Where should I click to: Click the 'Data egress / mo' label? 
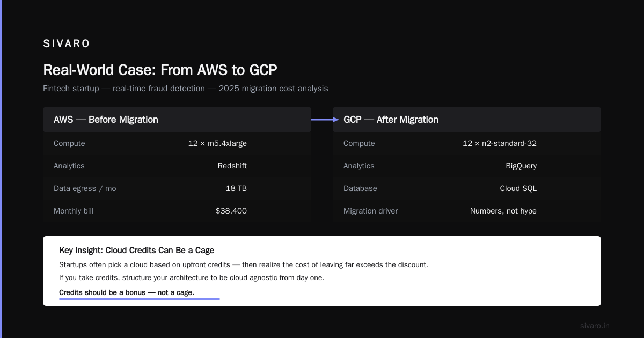point(85,188)
